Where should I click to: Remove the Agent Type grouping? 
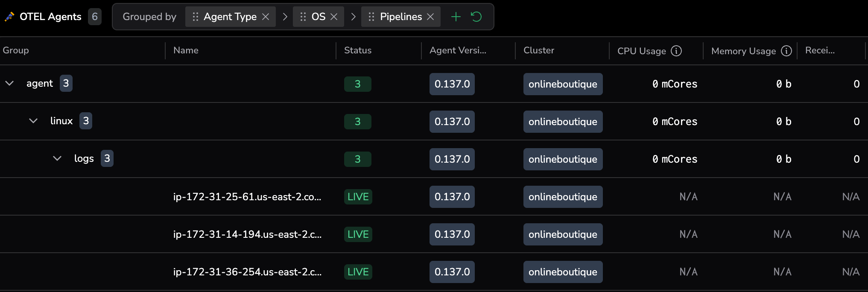click(x=266, y=17)
